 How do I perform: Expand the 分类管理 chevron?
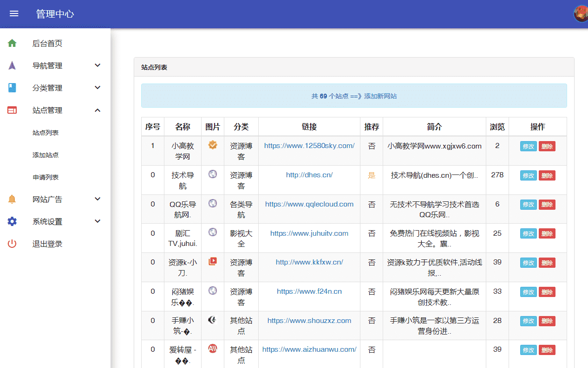pos(98,88)
